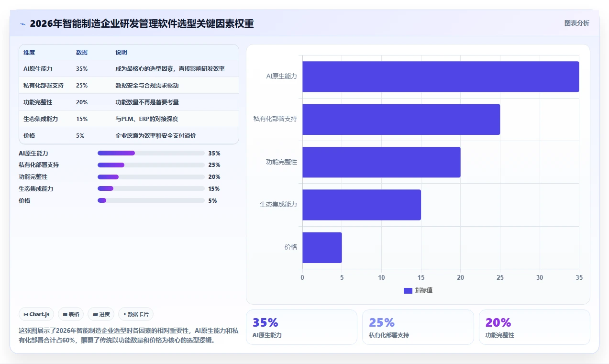Click the 2026年智能制造 chart title
Image resolution: width=609 pixels, height=364 pixels.
142,23
